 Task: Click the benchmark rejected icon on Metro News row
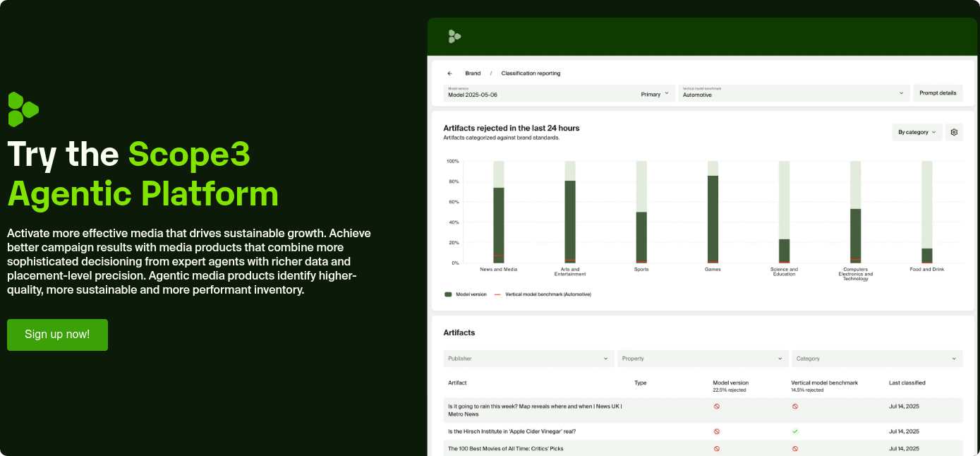coord(795,407)
